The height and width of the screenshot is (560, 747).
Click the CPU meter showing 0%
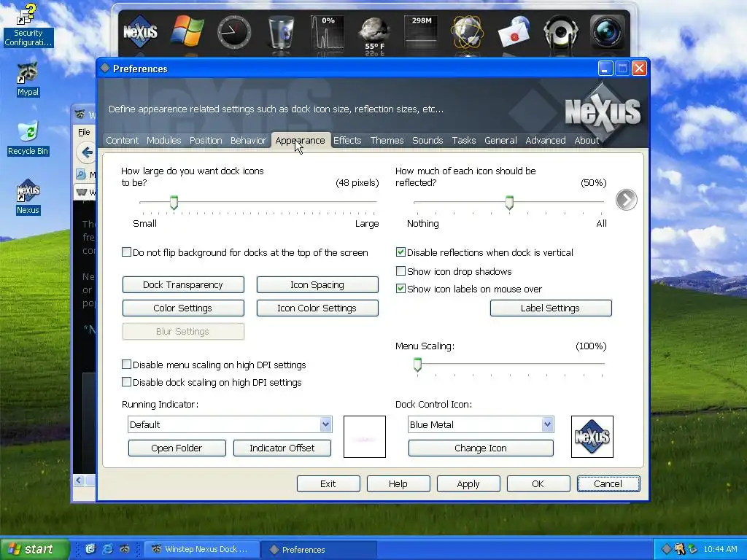328,32
